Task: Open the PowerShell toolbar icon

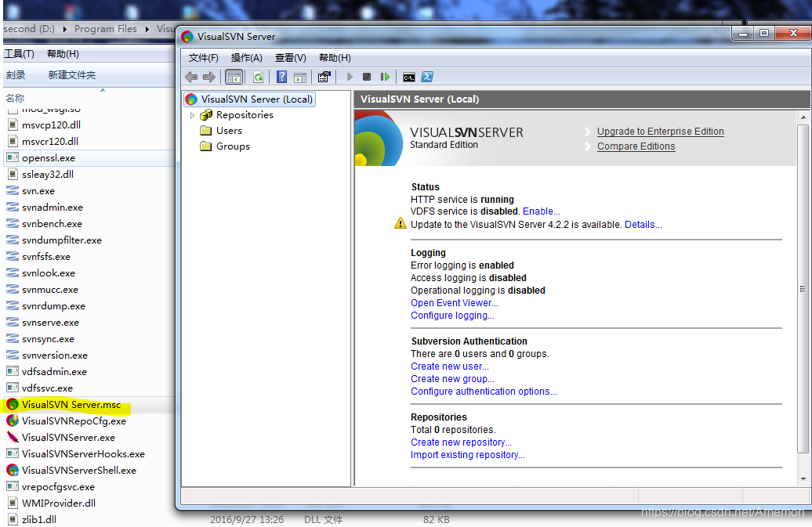Action: coord(426,77)
